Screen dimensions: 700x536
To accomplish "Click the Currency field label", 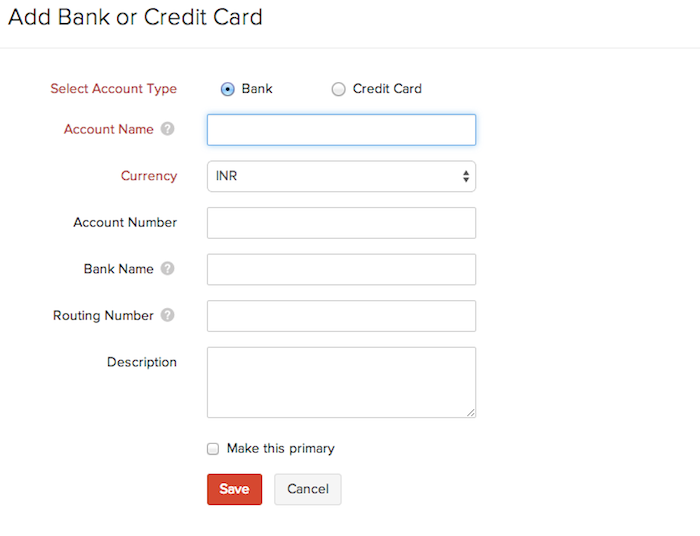I will click(149, 176).
